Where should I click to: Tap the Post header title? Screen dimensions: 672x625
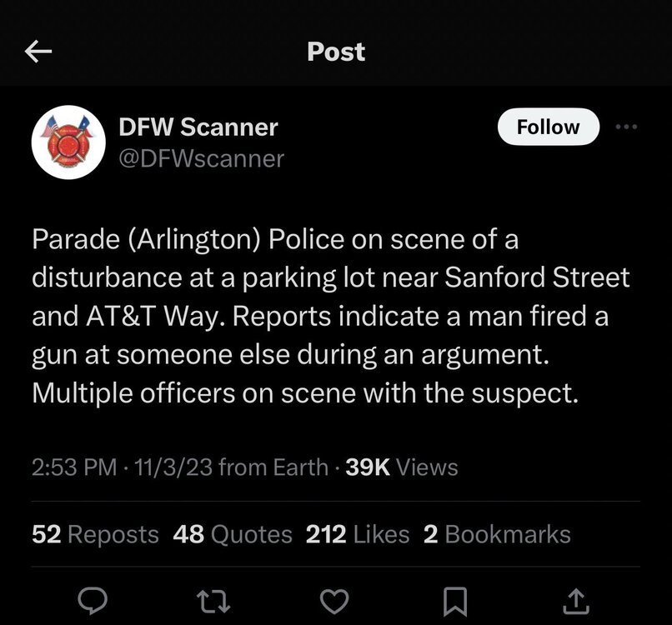(x=336, y=52)
